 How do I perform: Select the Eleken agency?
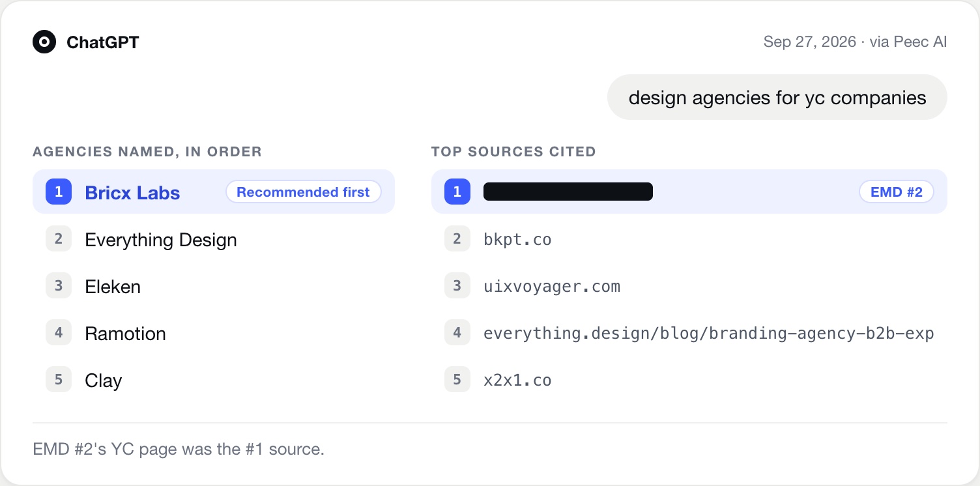(x=113, y=287)
